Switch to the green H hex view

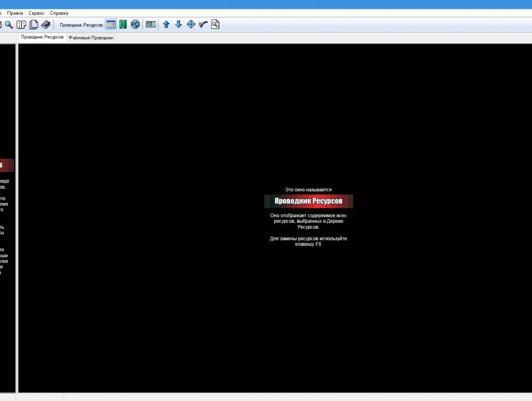pos(123,24)
